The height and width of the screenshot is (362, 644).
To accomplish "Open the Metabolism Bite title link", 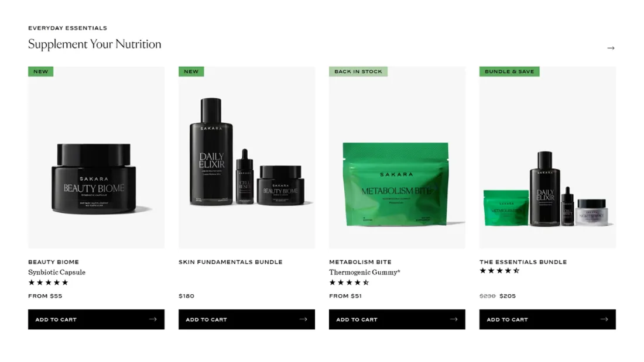I will point(360,262).
